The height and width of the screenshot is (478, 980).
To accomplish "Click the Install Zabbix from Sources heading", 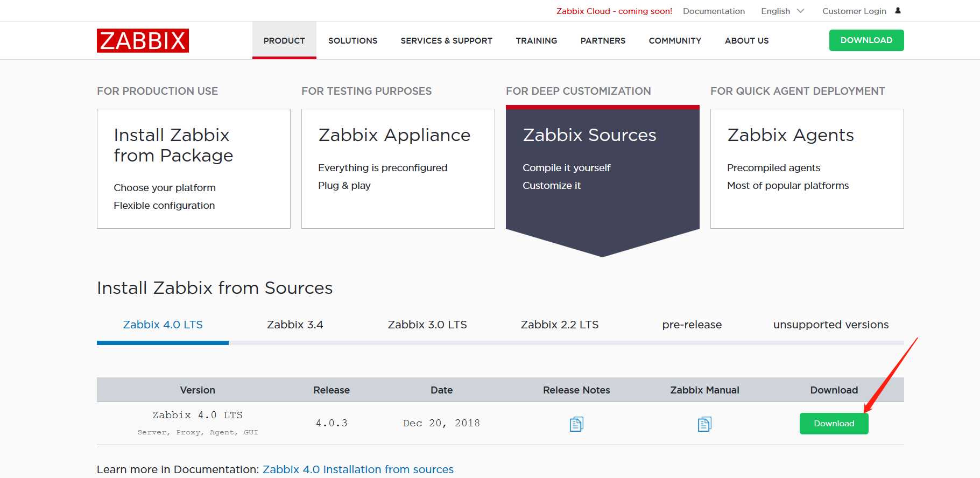I will click(215, 288).
